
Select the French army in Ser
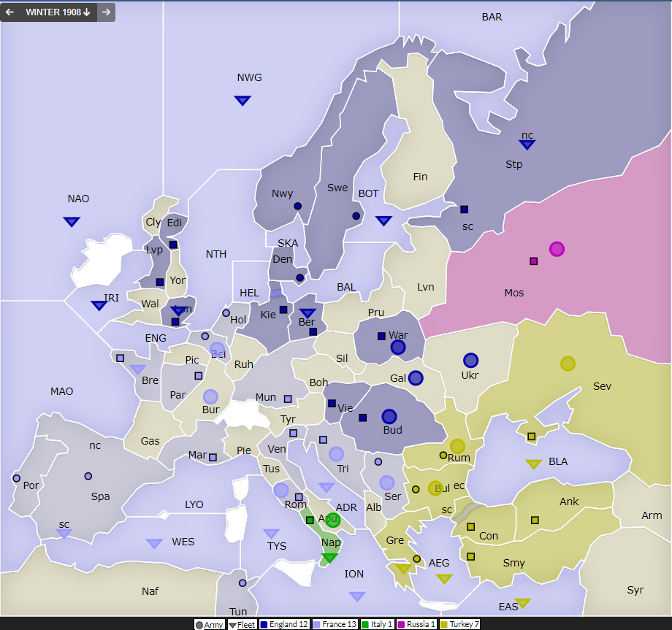click(x=387, y=483)
